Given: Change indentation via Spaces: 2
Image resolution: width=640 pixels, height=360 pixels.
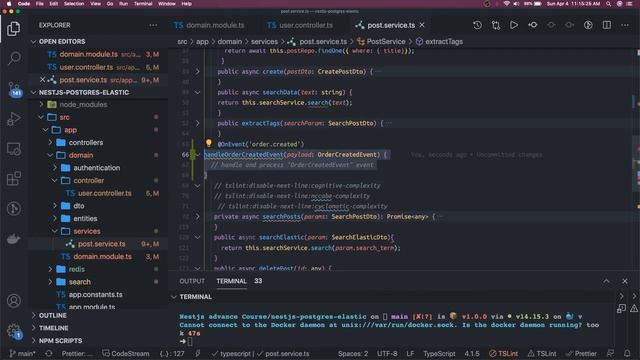Looking at the screenshot, I should coord(353,353).
